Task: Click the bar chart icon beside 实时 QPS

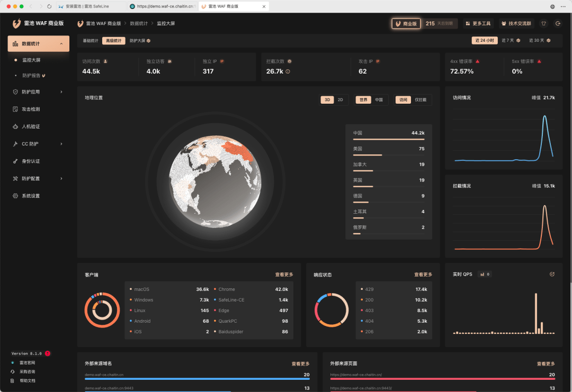Action: [482, 275]
